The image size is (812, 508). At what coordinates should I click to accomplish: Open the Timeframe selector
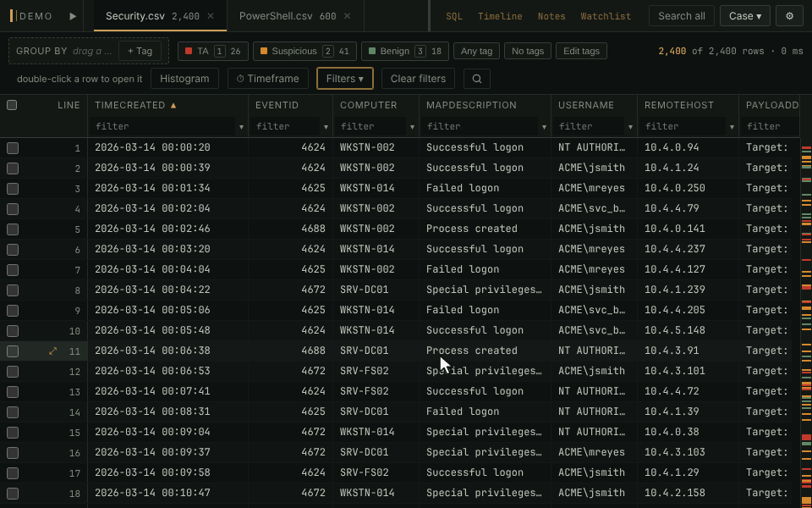tap(268, 79)
